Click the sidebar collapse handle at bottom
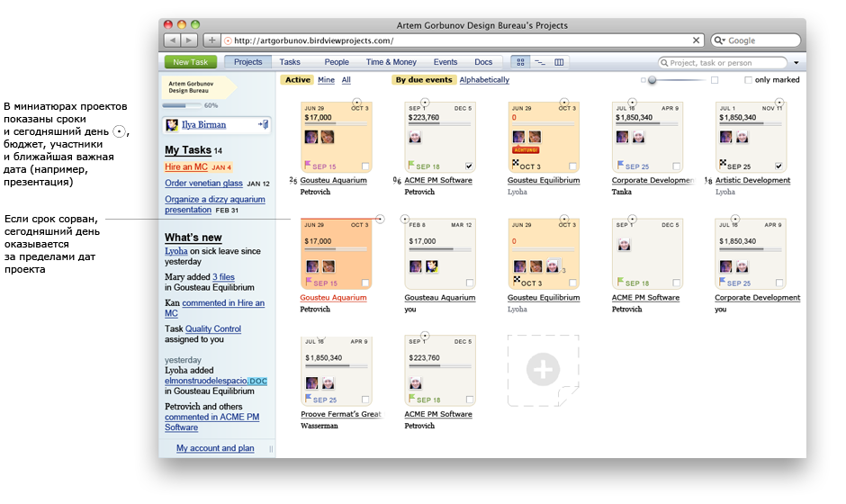 point(271,448)
